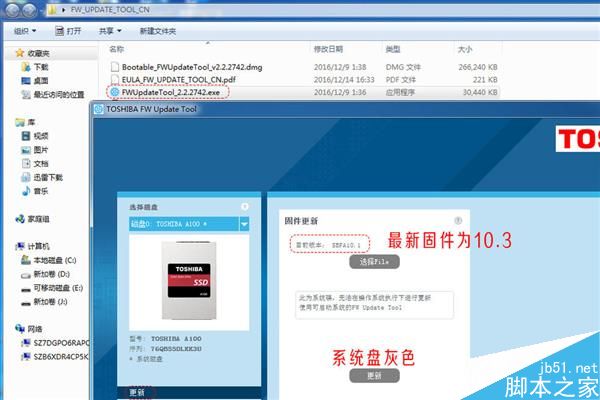Image resolution: width=600 pixels, height=400 pixels.
Task: Select 家庭组 in the sidebar
Action: pyautogui.click(x=32, y=219)
